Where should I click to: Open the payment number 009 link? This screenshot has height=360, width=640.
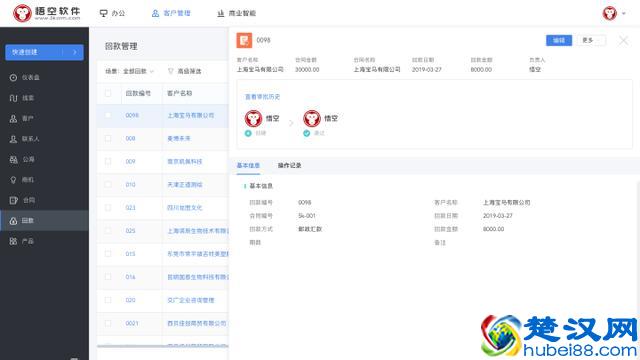coord(130,162)
